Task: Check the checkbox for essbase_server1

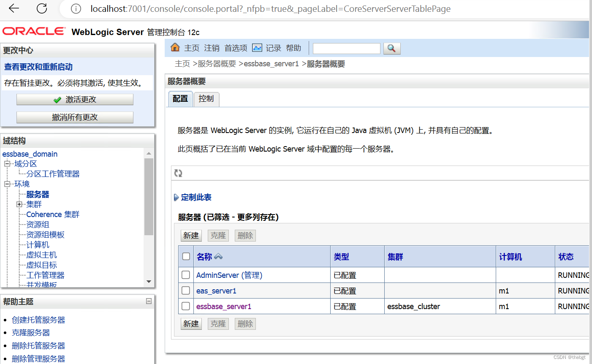Action: click(x=185, y=306)
